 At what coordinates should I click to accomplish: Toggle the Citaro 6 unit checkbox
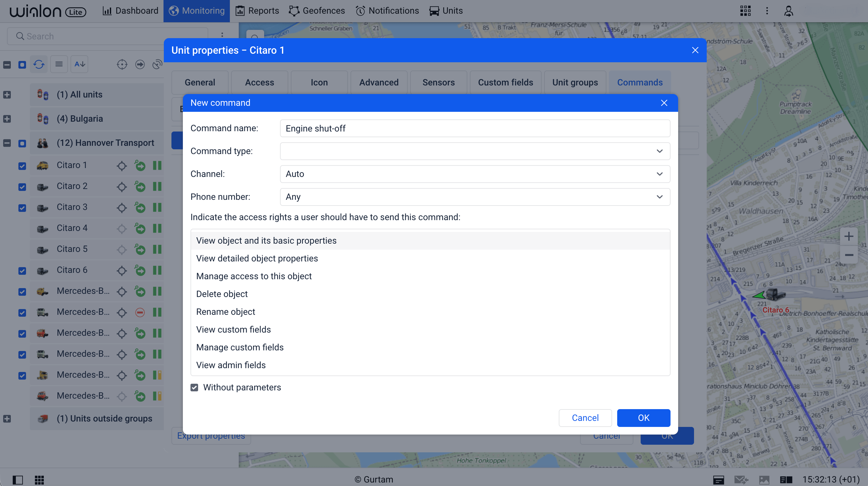(22, 271)
